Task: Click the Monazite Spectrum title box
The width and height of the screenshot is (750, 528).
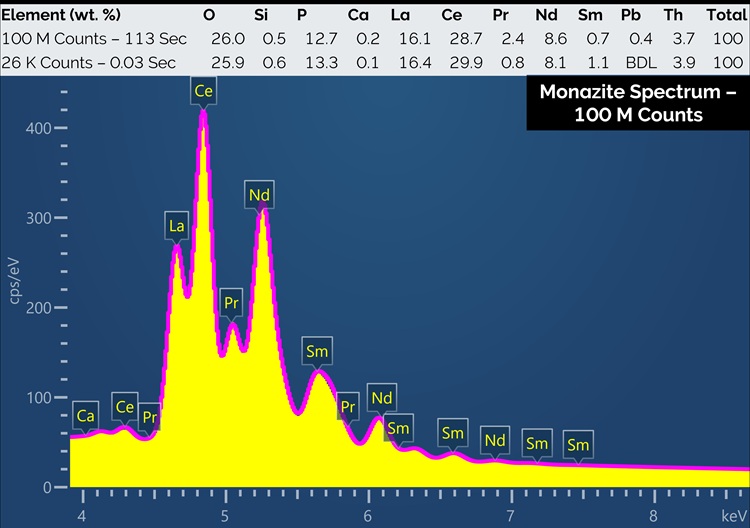Action: [x=638, y=102]
